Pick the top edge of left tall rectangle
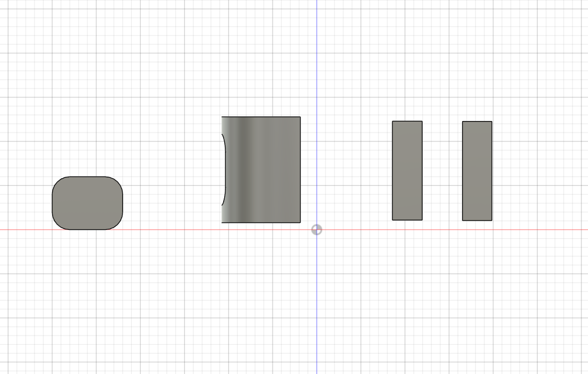Screen dimensions: 588x374 pyautogui.click(x=407, y=121)
